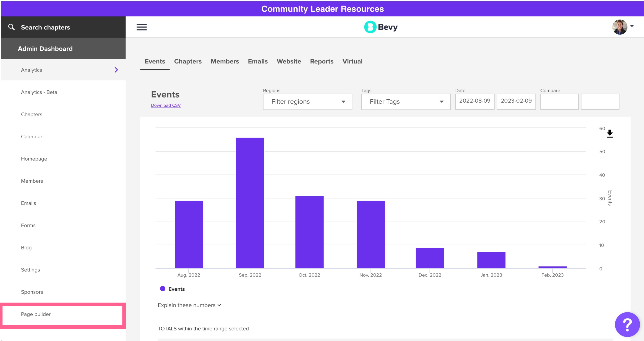Click the user profile avatar
This screenshot has height=341, width=644.
tap(619, 27)
